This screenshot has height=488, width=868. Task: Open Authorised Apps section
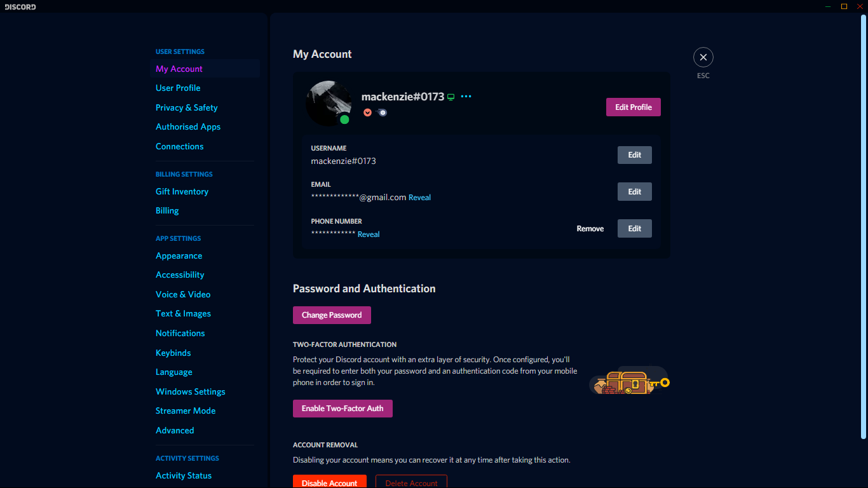pos(205,127)
